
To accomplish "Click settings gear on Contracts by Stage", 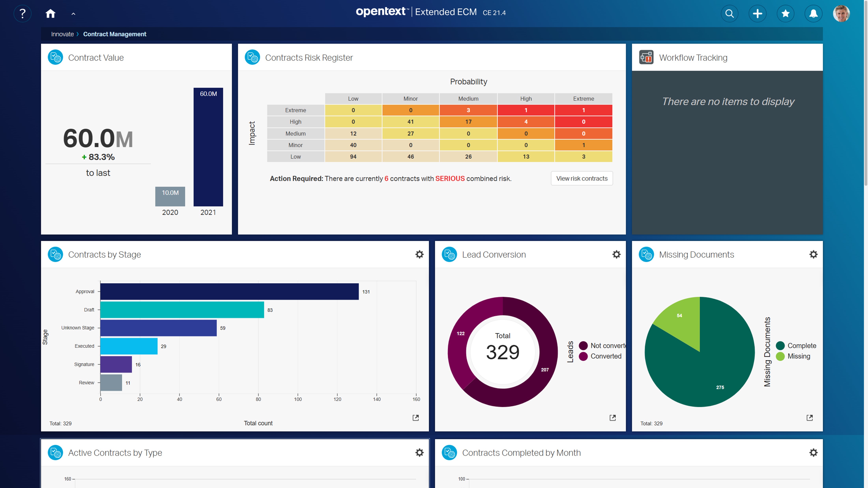I will tap(420, 254).
